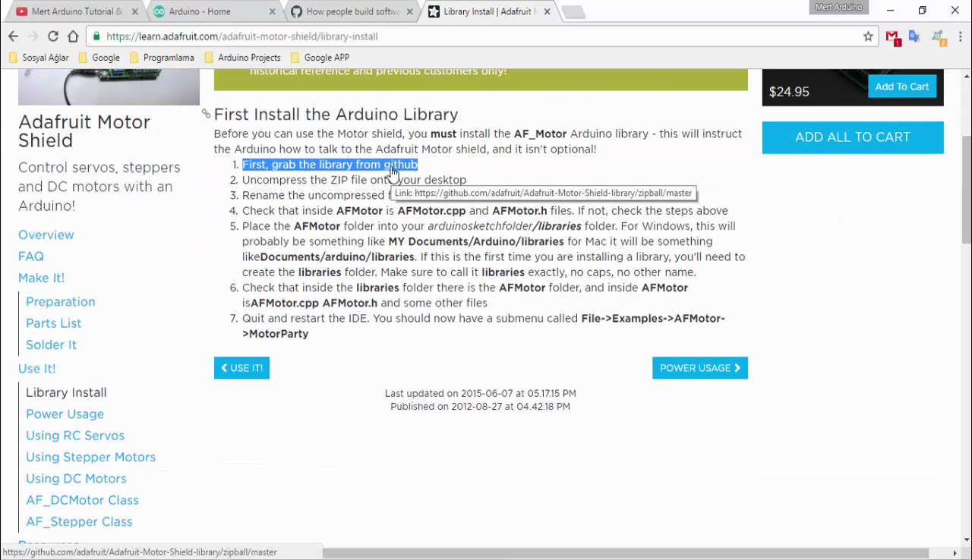
Task: Open the github library download link
Action: tap(329, 164)
